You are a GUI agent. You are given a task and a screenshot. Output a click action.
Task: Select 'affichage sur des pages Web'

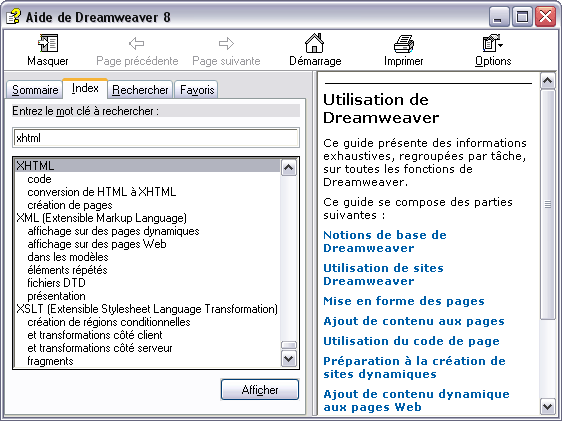(x=97, y=244)
